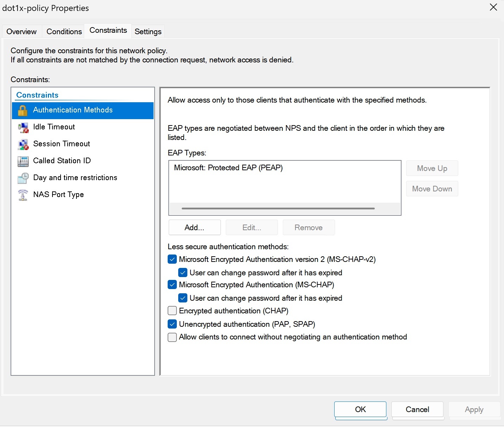Click the Add... button for EAP types
Viewport: 504px width, 429px height.
pyautogui.click(x=194, y=227)
